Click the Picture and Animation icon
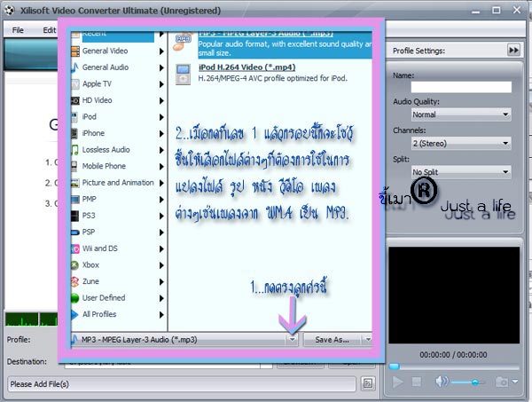532x402 pixels. click(x=75, y=183)
